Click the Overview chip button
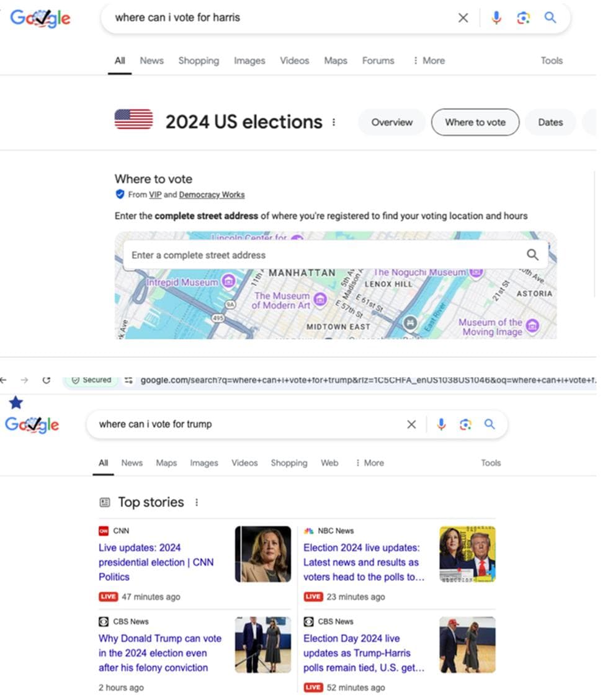The height and width of the screenshot is (700, 603). pyautogui.click(x=391, y=122)
